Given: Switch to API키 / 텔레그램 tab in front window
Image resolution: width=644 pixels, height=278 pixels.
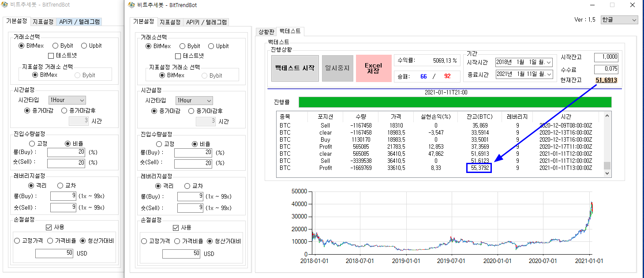Looking at the screenshot, I should tap(206, 22).
